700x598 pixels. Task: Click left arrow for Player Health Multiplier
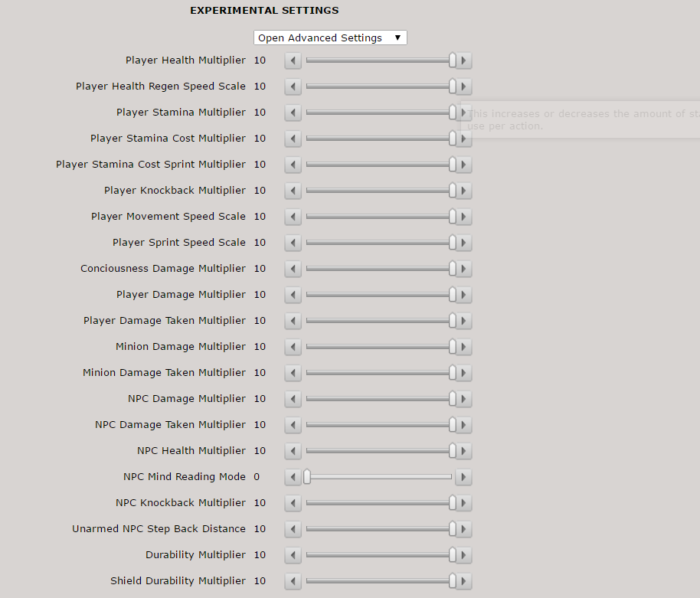point(293,60)
